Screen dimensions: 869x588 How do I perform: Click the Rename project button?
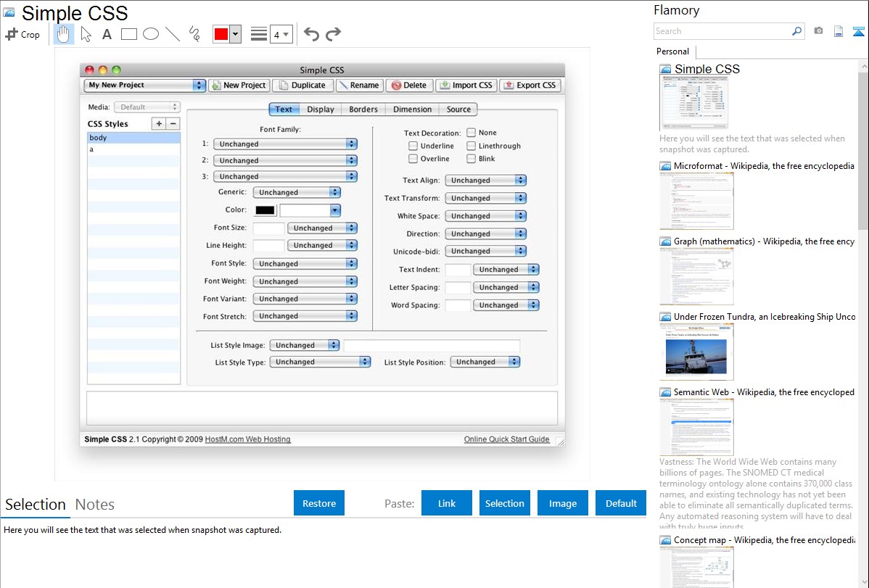(x=358, y=85)
